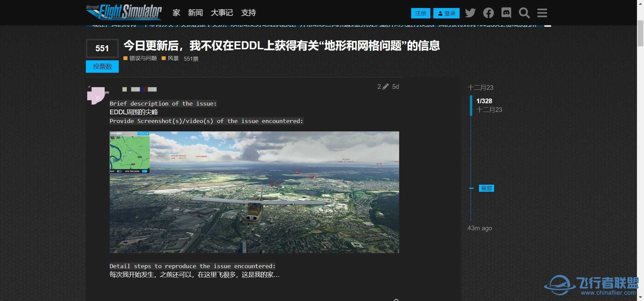Open the search magnifier icon

point(524,13)
